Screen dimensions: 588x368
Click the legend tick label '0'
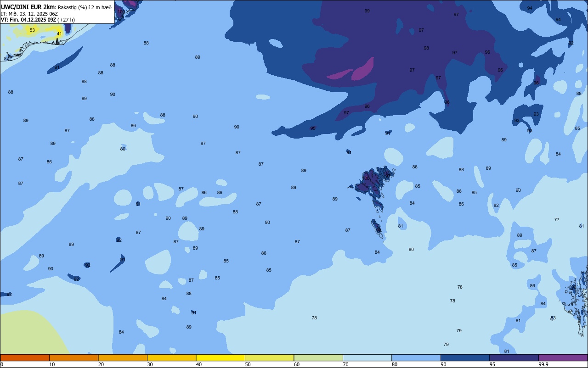click(x=2, y=364)
